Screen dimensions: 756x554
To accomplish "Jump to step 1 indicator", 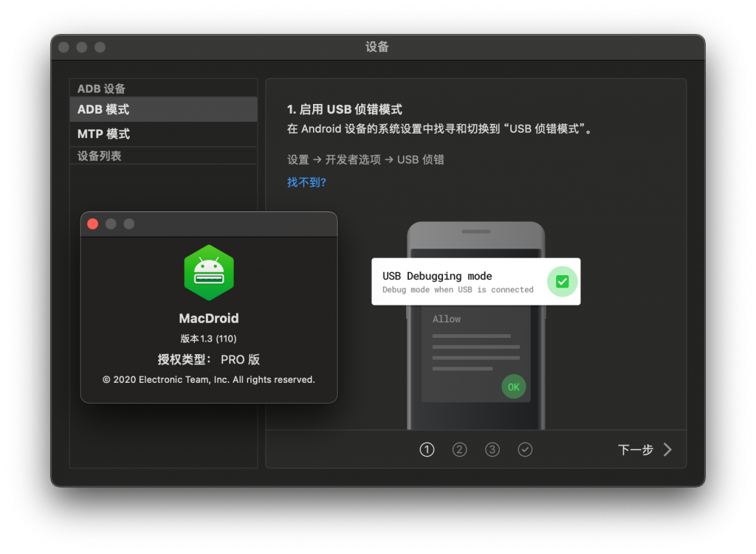I will [x=427, y=449].
